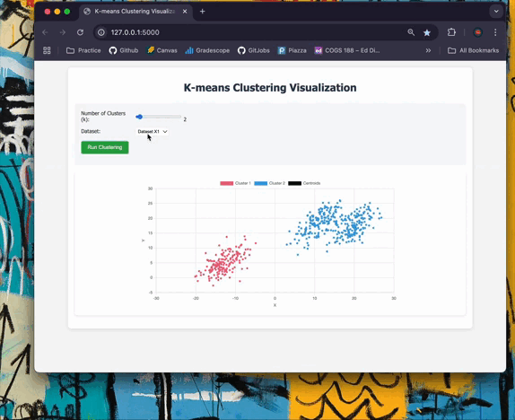
Task: Open the Chrome three-dot menu
Action: pyautogui.click(x=495, y=32)
